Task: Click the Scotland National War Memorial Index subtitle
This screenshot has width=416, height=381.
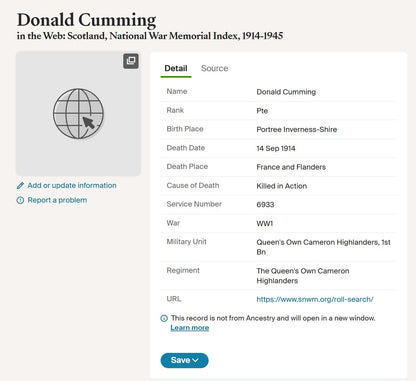Action: coord(150,36)
